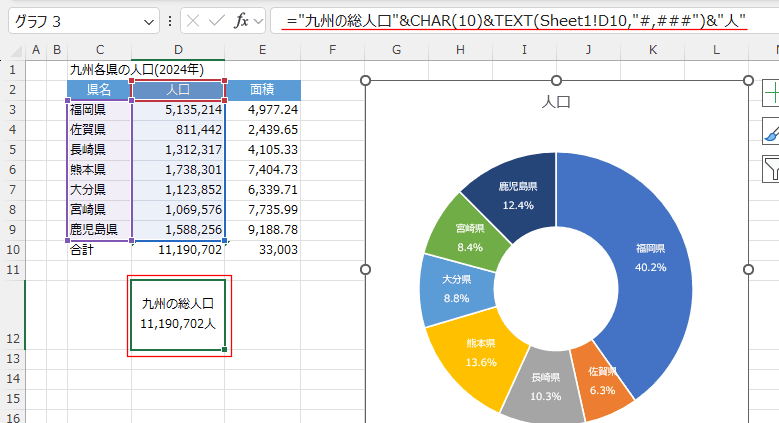
Task: Click population value 5,135,214
Action: (x=178, y=110)
